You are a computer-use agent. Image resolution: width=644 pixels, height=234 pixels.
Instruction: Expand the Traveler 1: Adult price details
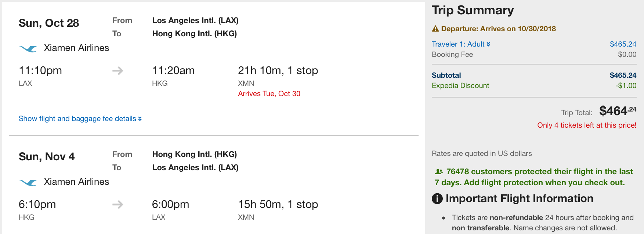coord(461,44)
